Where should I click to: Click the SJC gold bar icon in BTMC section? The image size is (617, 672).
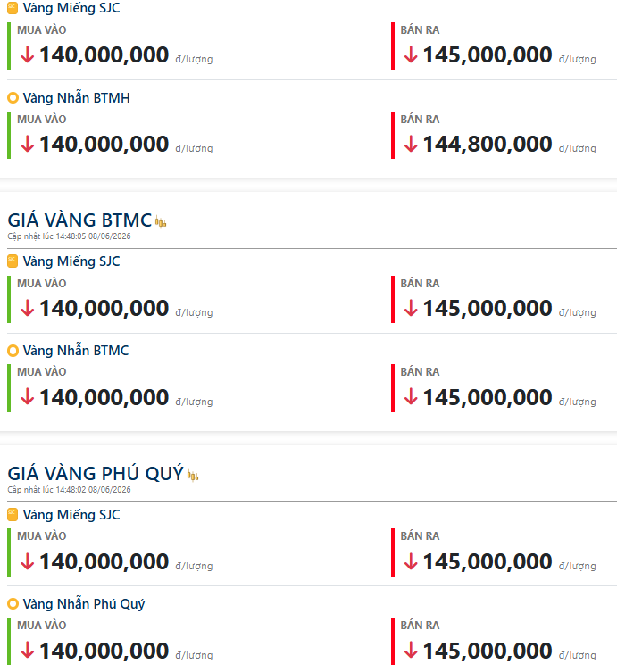[13, 261]
